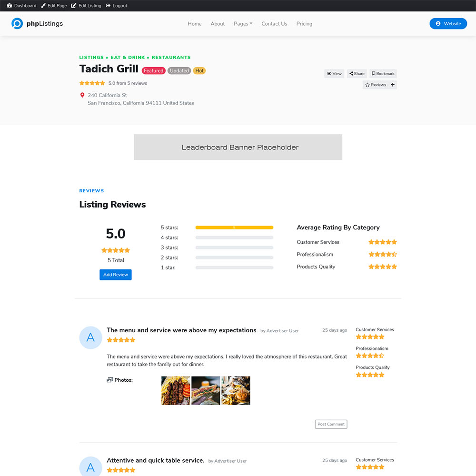476x476 pixels.
Task: Open the Pricing page
Action: tap(304, 24)
